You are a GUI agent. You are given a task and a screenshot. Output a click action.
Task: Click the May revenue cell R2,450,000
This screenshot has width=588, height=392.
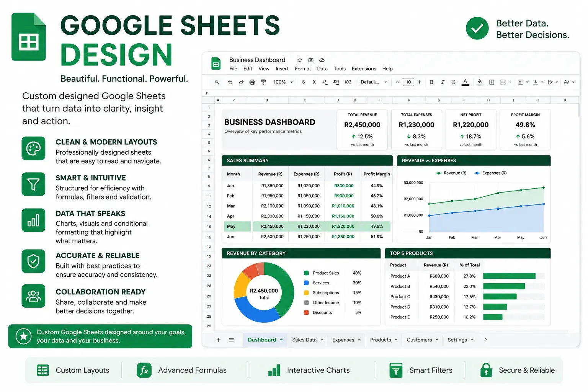click(272, 227)
